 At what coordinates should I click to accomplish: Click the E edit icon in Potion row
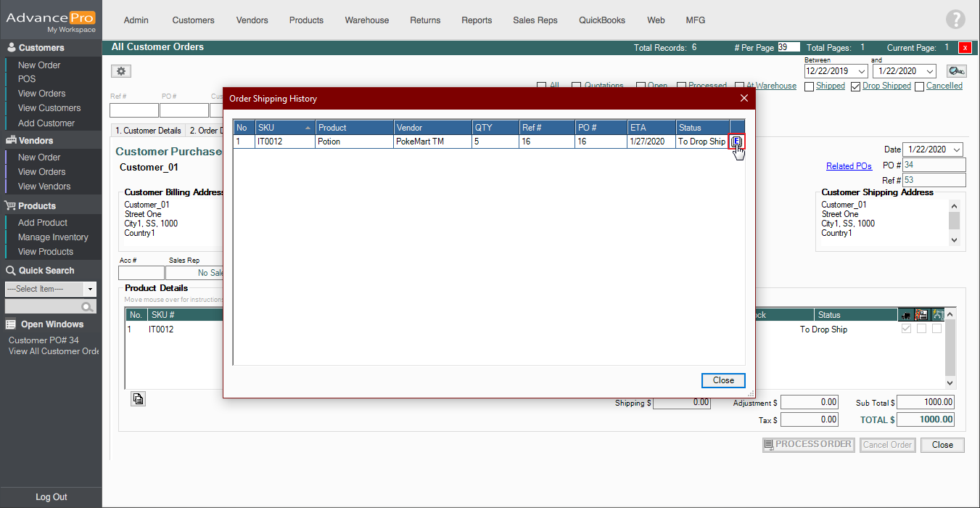pos(737,142)
